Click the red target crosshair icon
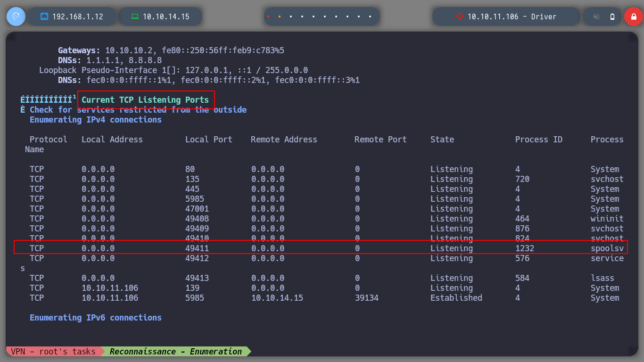This screenshot has height=362, width=644. click(x=460, y=16)
